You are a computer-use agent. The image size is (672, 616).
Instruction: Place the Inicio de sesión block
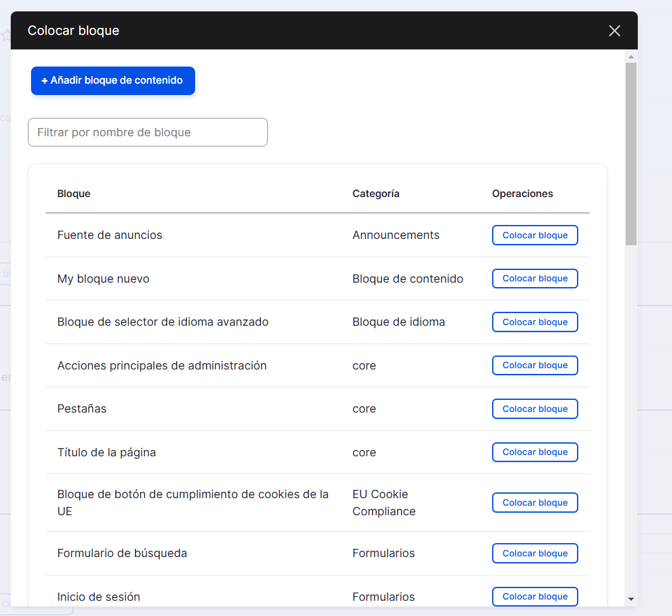point(535,596)
